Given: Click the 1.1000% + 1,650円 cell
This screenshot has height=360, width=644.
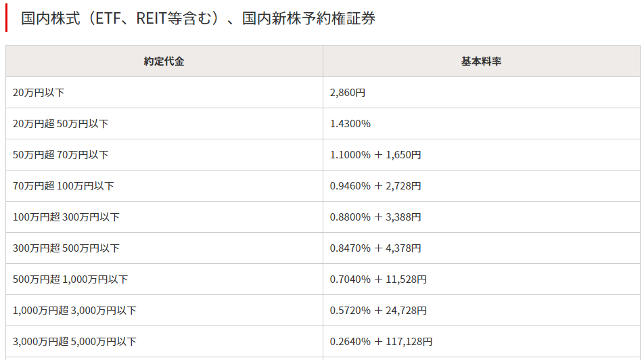Looking at the screenshot, I should tap(482, 155).
